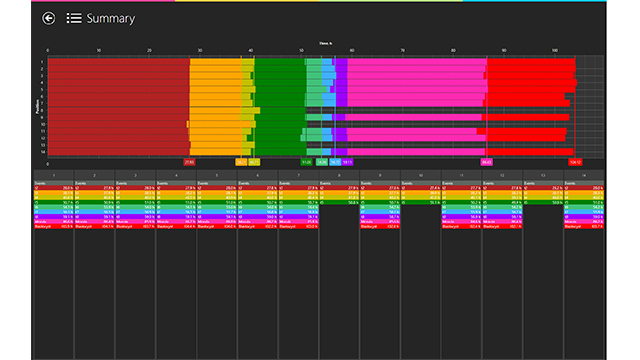Click the orange segment of position 5 bar

pyautogui.click(x=216, y=89)
